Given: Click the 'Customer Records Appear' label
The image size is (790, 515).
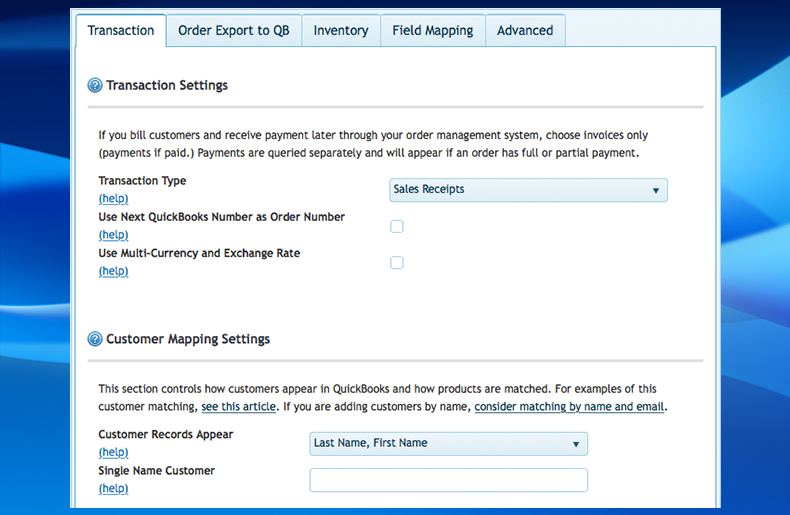Looking at the screenshot, I should (166, 434).
